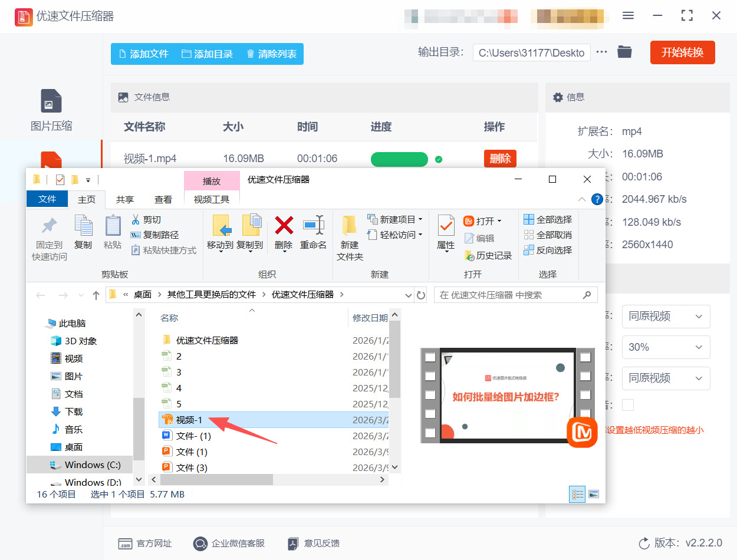Click the green progress bar for 视频-1.mp4
This screenshot has height=560, width=737.
coord(399,159)
